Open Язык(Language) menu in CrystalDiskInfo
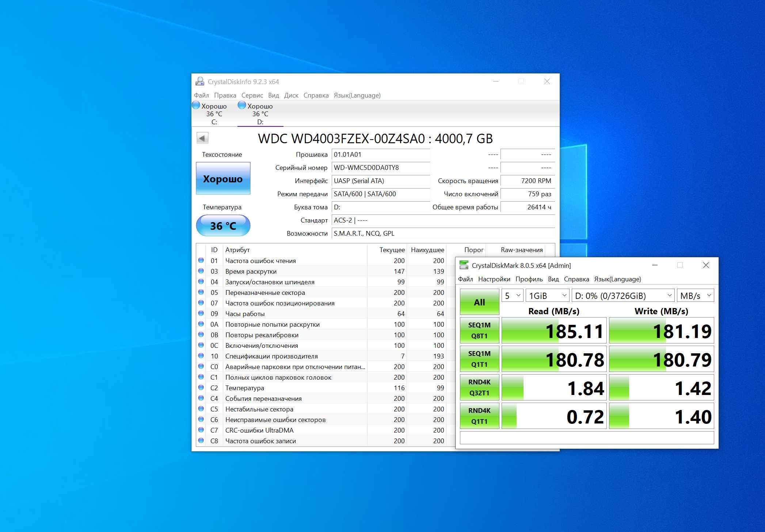 [357, 95]
